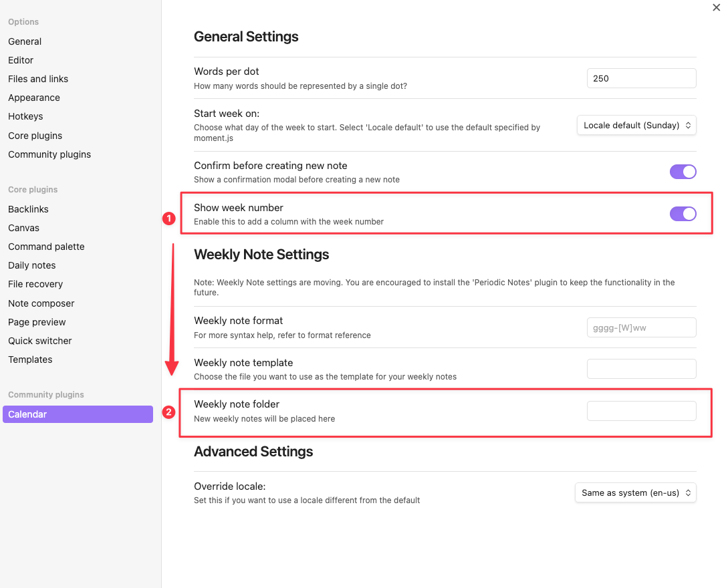The image size is (728, 588).
Task: Click the Weekly note format field
Action: pos(641,327)
